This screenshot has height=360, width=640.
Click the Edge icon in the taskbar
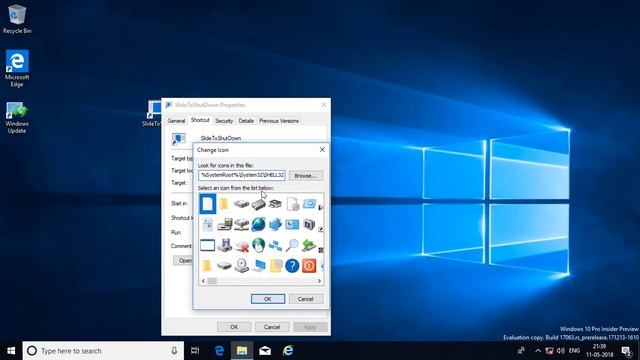tap(219, 351)
